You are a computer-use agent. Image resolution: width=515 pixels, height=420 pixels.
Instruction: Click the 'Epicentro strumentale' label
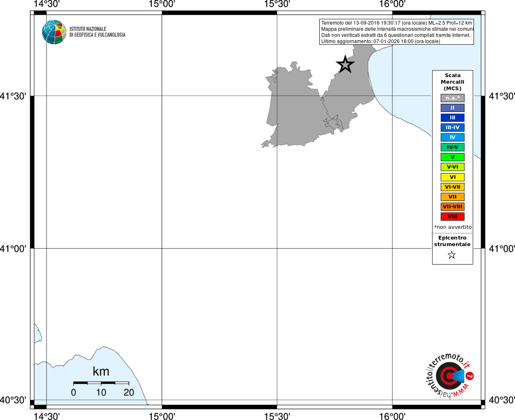point(452,241)
